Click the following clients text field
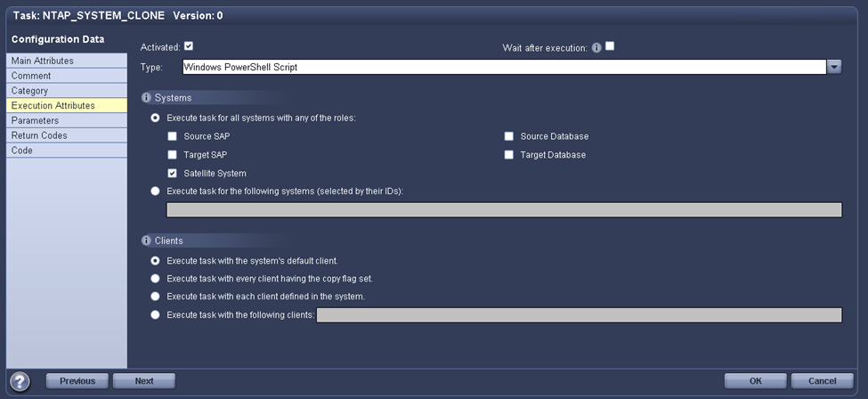 tap(579, 314)
